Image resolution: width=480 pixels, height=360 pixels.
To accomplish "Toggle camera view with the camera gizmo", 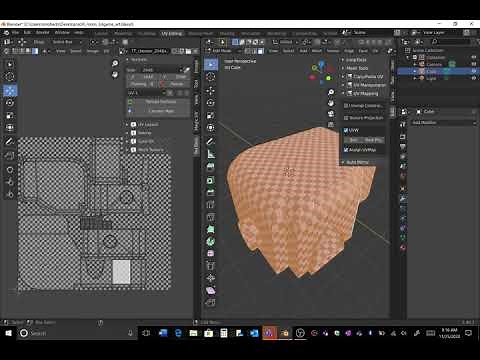I will [331, 114].
